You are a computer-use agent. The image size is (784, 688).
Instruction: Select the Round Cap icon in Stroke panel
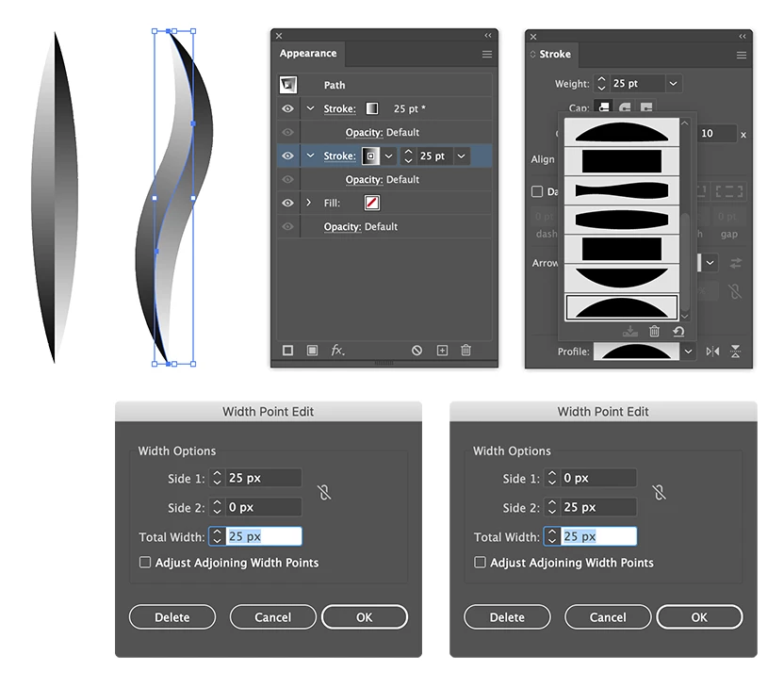(x=625, y=107)
